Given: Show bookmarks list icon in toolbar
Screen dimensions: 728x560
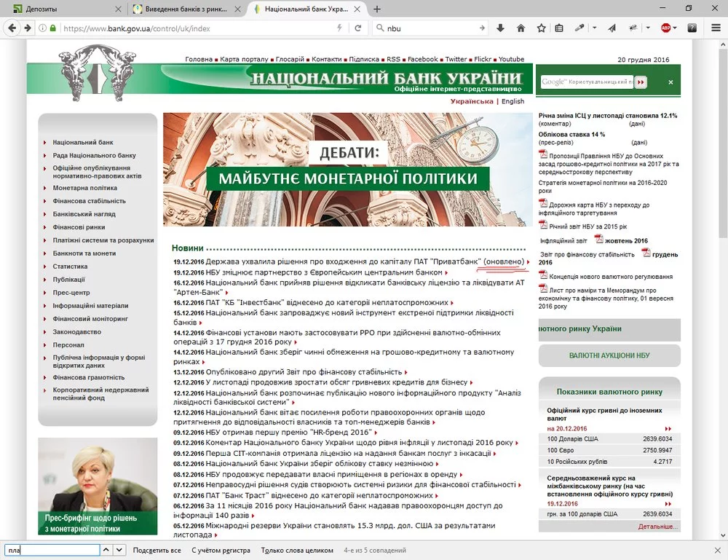Looking at the screenshot, I should coord(559,28).
